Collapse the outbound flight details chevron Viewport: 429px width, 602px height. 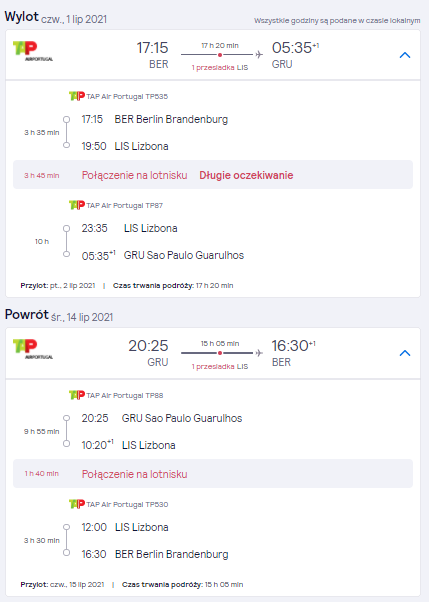click(405, 55)
